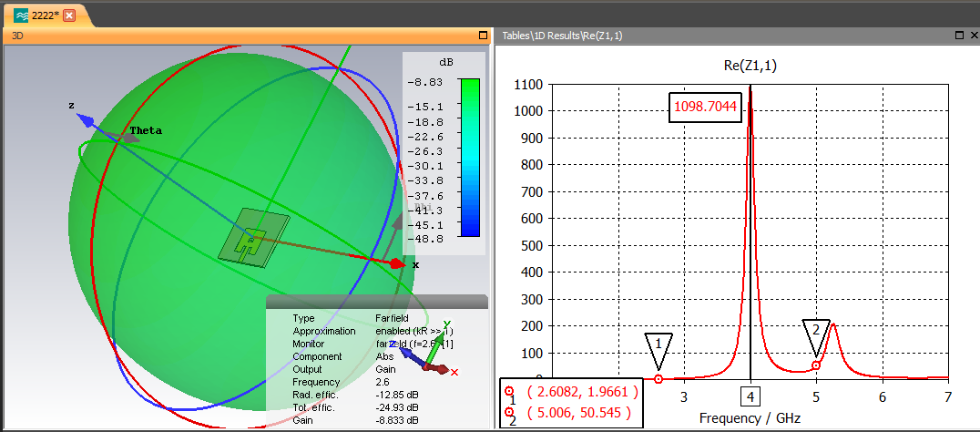Click the 7 GHz x-axis tick label
The width and height of the screenshot is (980, 432).
point(947,396)
